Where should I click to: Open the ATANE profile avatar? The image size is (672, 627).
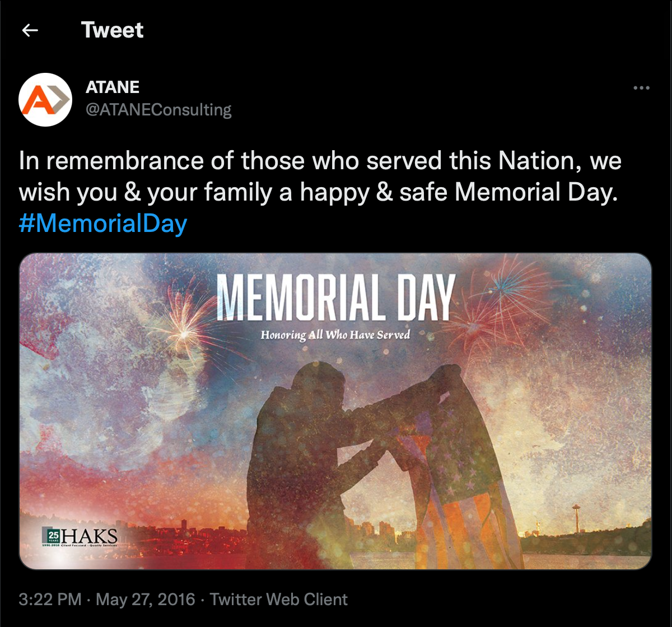tap(45, 100)
